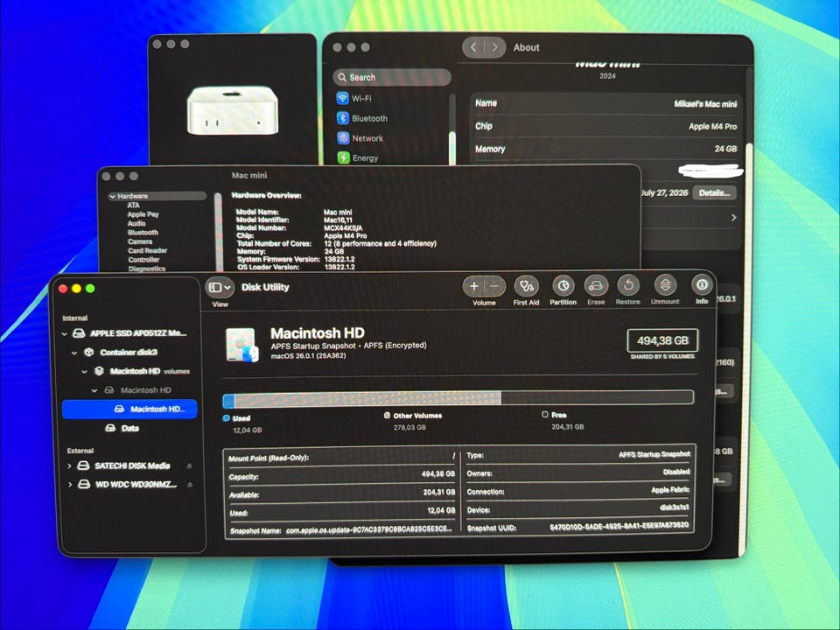Viewport: 840px width, 630px height.
Task: Click the Memory 24 GB row
Action: [605, 149]
